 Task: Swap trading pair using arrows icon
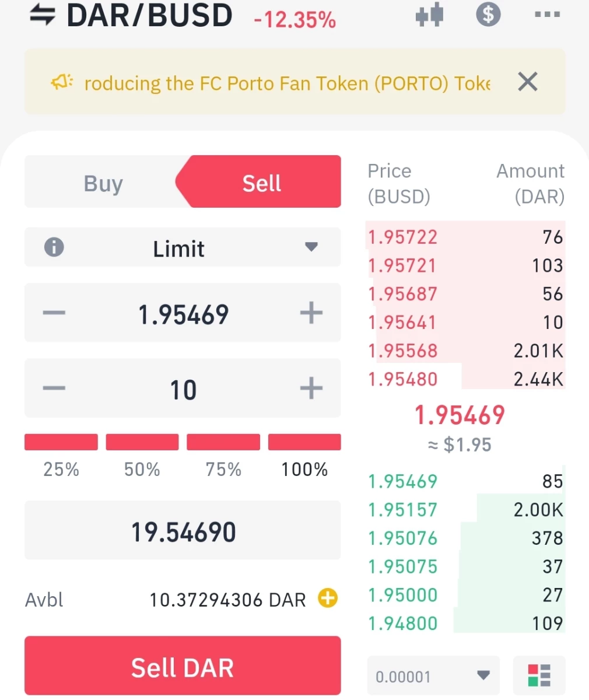coord(43,15)
